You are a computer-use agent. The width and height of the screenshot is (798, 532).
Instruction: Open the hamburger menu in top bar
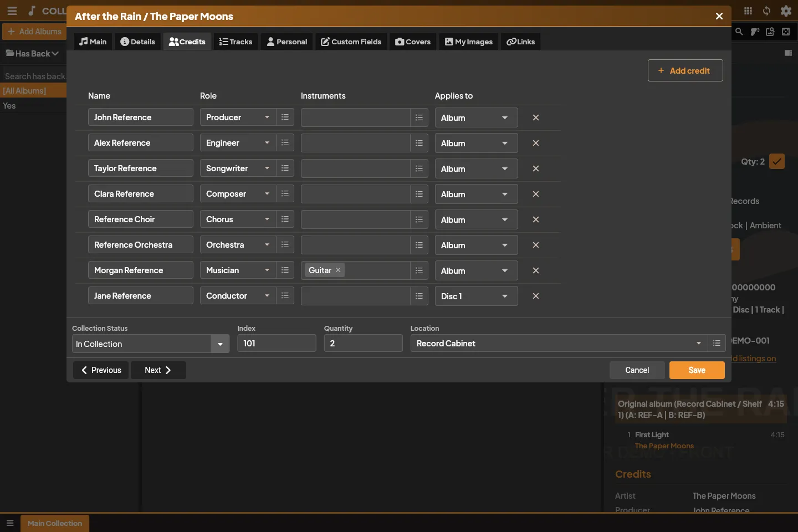12,11
